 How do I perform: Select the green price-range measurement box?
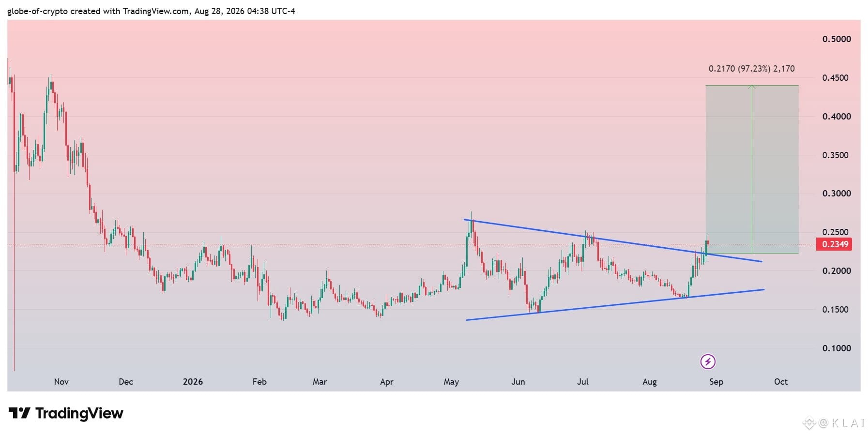point(752,169)
